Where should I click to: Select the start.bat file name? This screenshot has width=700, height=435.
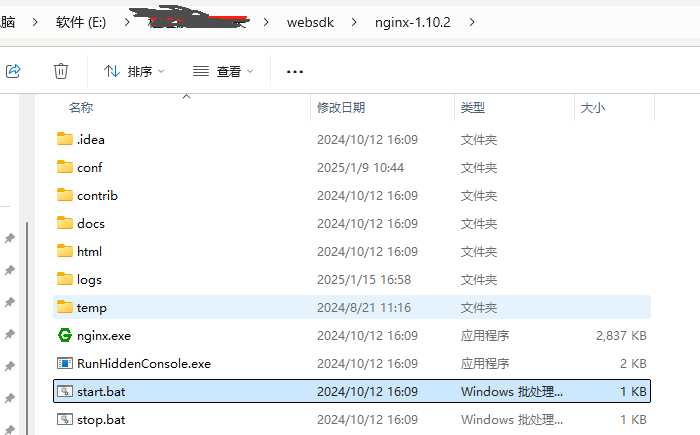pos(101,392)
